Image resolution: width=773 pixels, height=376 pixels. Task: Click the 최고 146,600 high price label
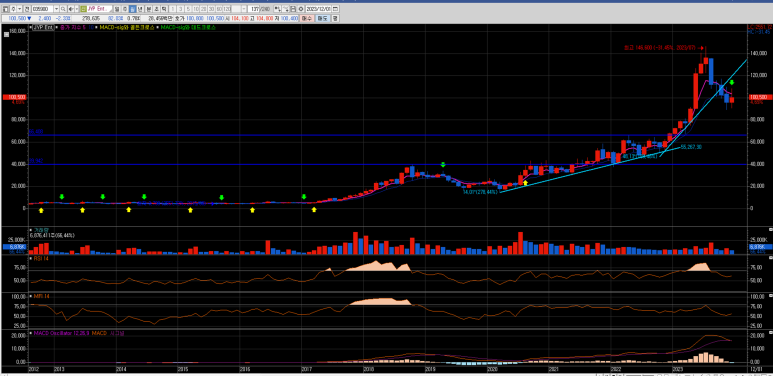click(660, 48)
